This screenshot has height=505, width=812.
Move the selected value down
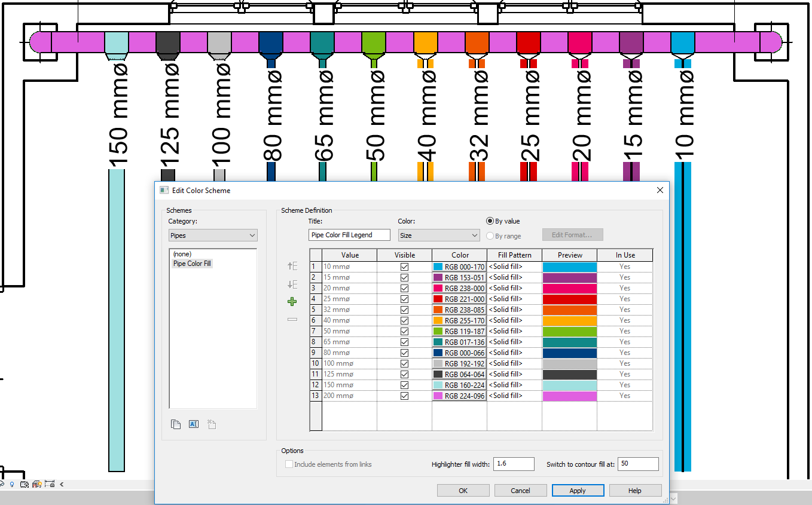[x=292, y=283]
